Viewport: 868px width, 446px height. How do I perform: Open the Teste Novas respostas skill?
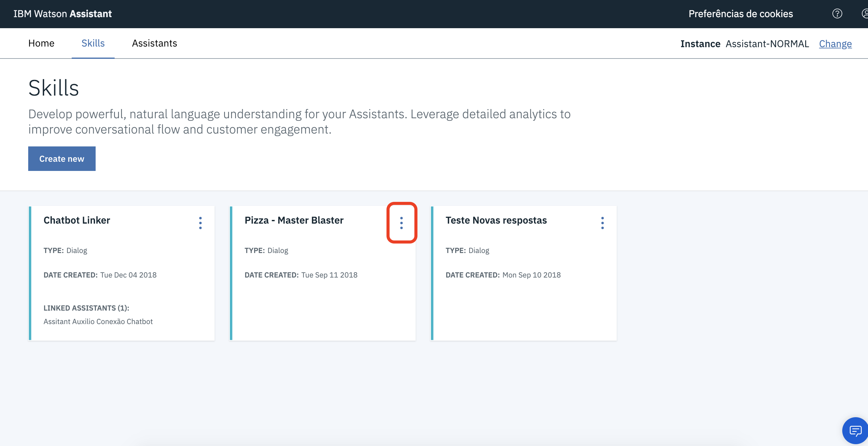[x=496, y=220]
